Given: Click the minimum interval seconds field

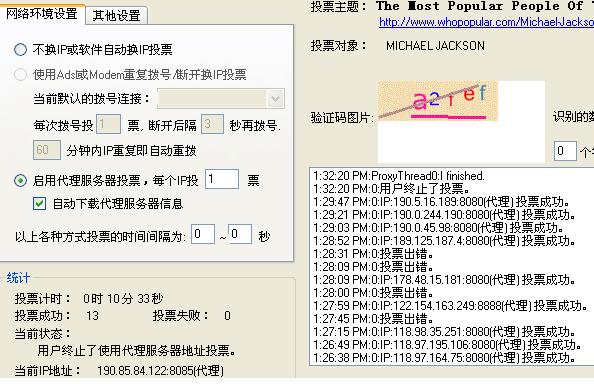Looking at the screenshot, I should (203, 234).
